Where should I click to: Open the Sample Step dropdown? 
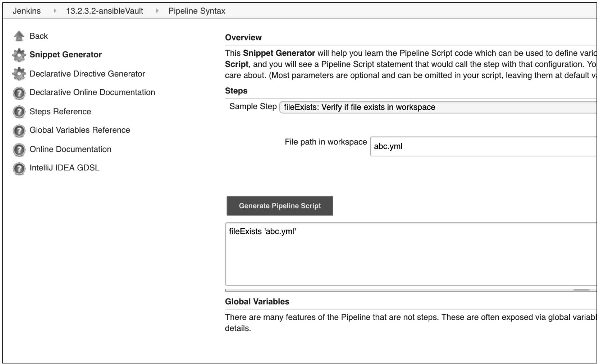(438, 107)
